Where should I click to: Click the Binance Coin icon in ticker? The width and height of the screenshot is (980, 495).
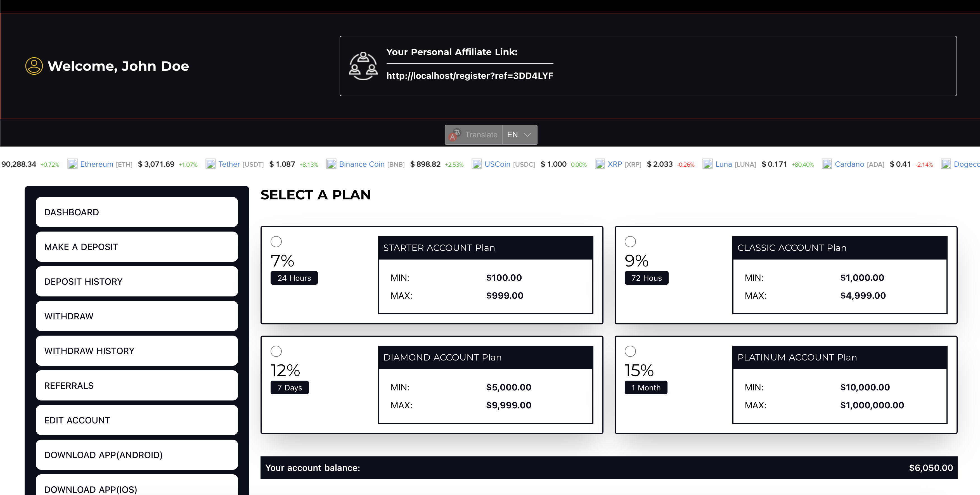pyautogui.click(x=331, y=164)
